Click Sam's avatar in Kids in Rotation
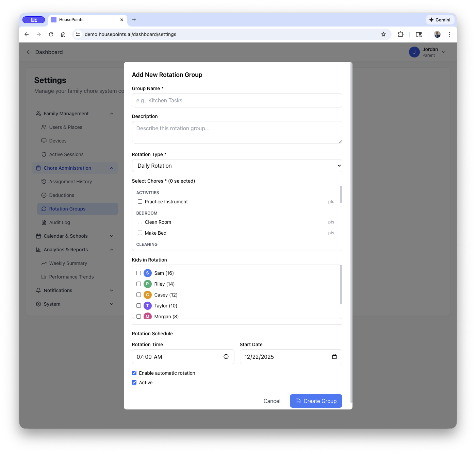 point(147,273)
